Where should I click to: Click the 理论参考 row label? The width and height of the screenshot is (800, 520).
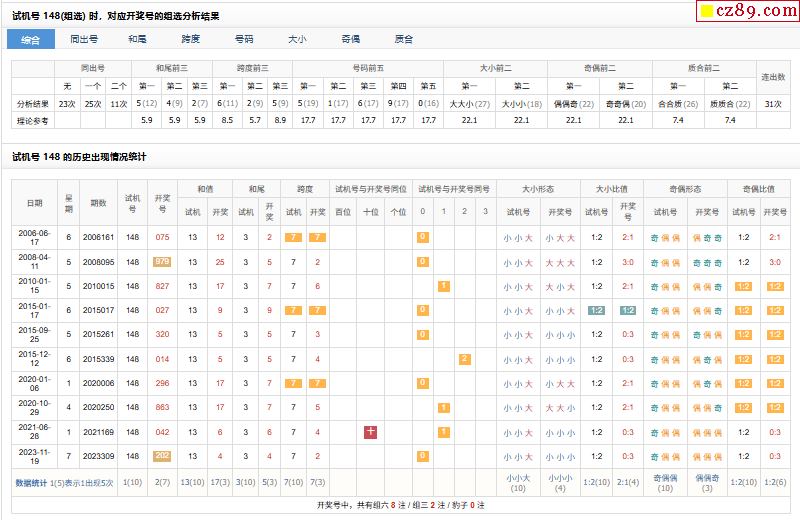[x=32, y=120]
